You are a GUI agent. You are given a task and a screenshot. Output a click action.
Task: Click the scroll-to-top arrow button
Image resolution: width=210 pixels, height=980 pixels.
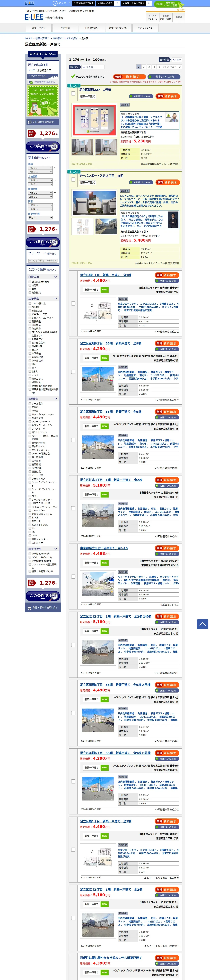pyautogui.click(x=202, y=624)
